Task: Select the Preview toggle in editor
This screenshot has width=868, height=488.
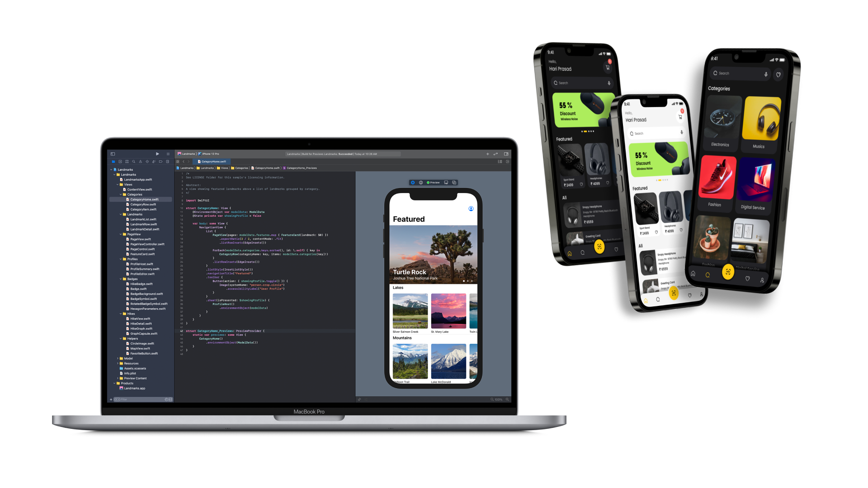Action: [434, 183]
